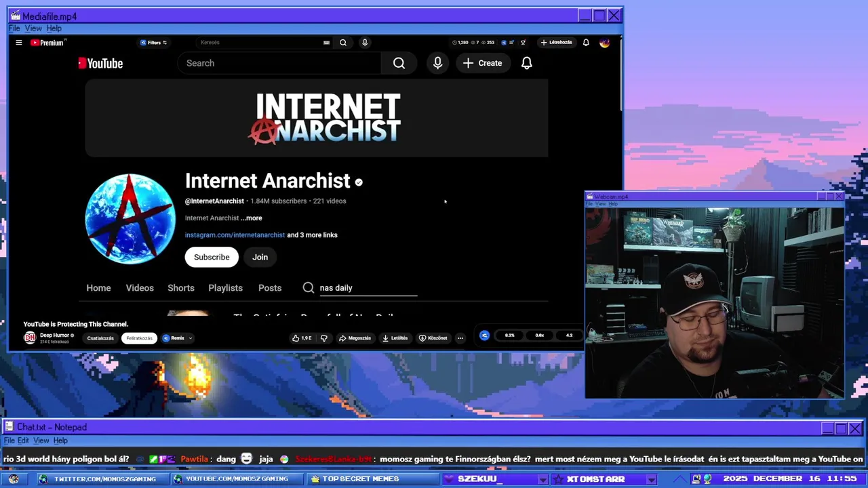This screenshot has width=868, height=488.
Task: Open the hamburger guide menu beside Premium
Action: (19, 43)
